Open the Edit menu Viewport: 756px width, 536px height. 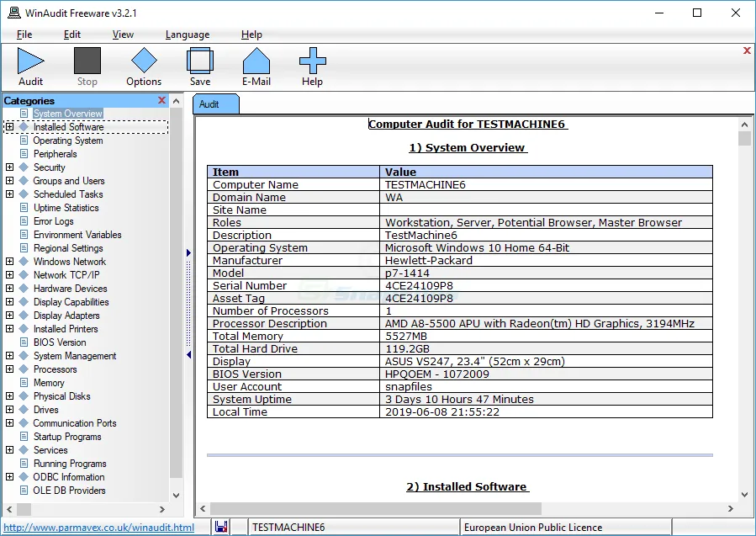(71, 34)
